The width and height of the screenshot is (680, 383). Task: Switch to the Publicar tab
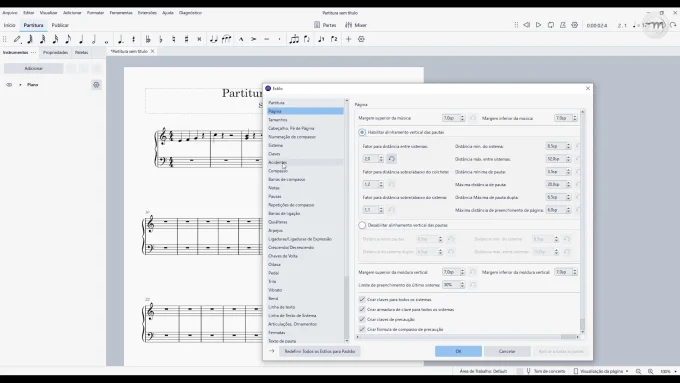[60, 25]
